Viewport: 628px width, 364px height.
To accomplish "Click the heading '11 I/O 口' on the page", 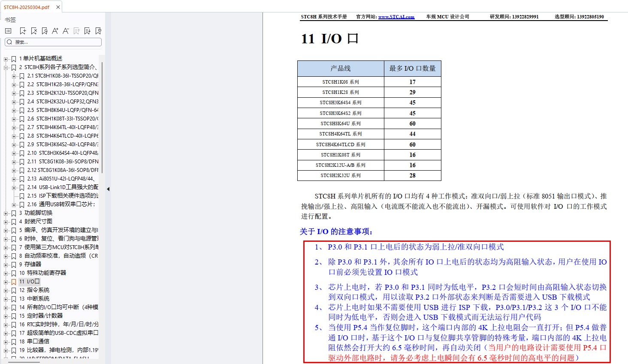I will [x=329, y=39].
